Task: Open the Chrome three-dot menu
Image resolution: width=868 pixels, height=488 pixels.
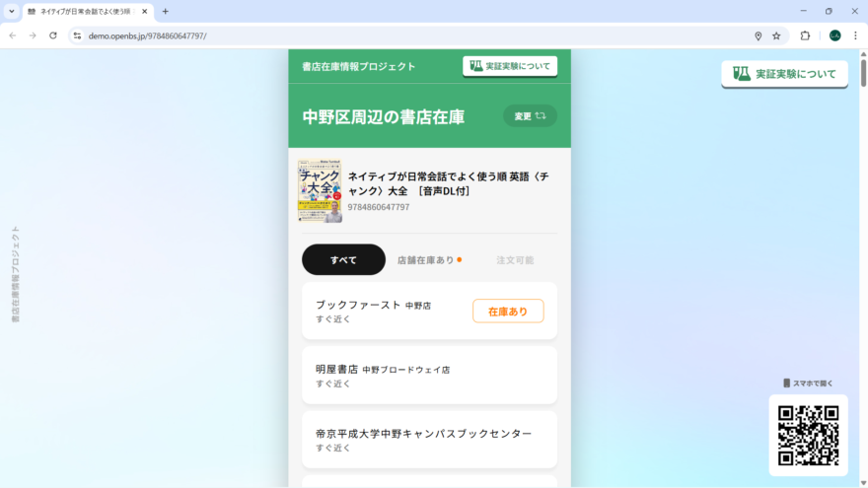Action: coord(855,35)
